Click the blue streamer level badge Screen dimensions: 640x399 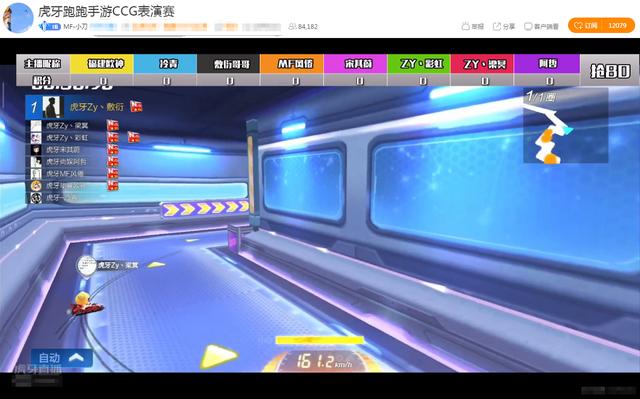[x=50, y=27]
